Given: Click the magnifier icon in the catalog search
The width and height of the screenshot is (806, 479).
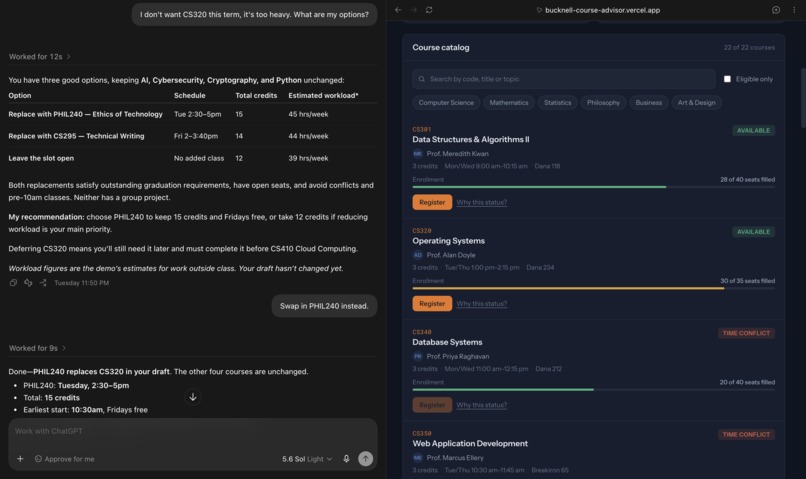Looking at the screenshot, I should click(422, 79).
